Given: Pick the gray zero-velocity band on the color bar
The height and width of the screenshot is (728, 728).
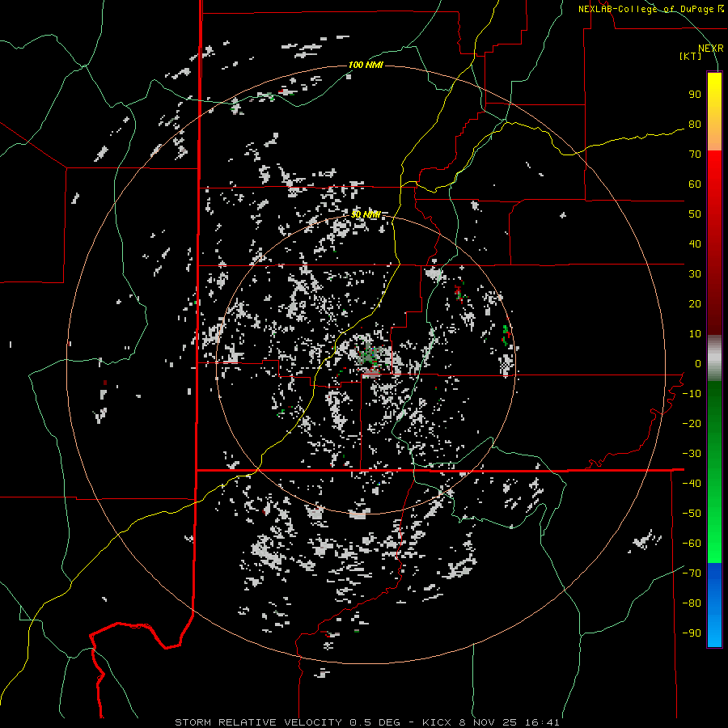Looking at the screenshot, I should click(714, 358).
